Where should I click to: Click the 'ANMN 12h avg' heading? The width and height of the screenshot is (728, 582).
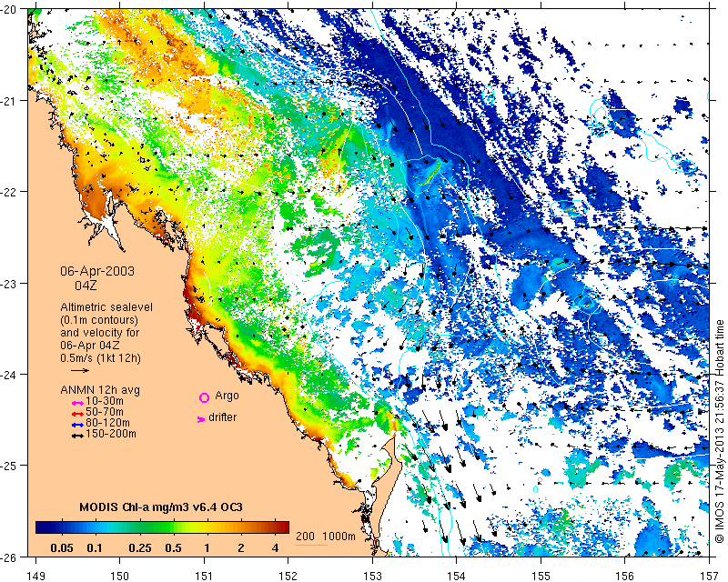(100, 390)
